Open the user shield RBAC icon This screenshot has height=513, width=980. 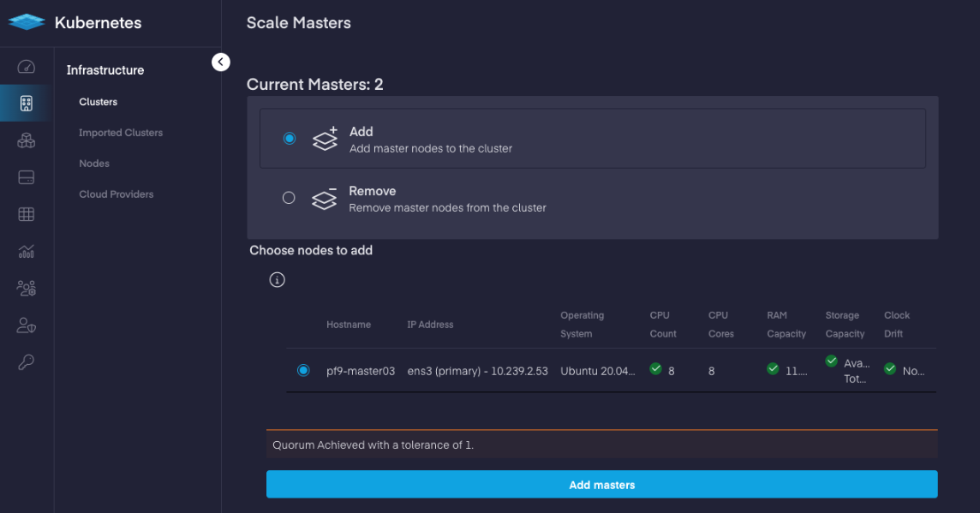coord(27,325)
